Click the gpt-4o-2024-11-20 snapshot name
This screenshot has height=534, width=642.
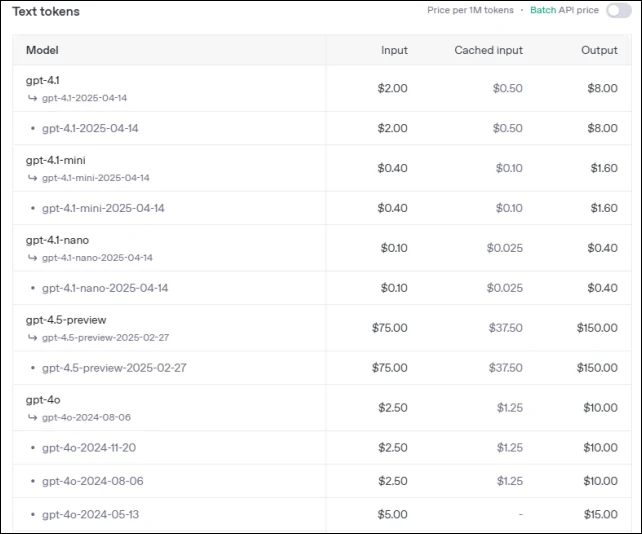[x=89, y=448]
